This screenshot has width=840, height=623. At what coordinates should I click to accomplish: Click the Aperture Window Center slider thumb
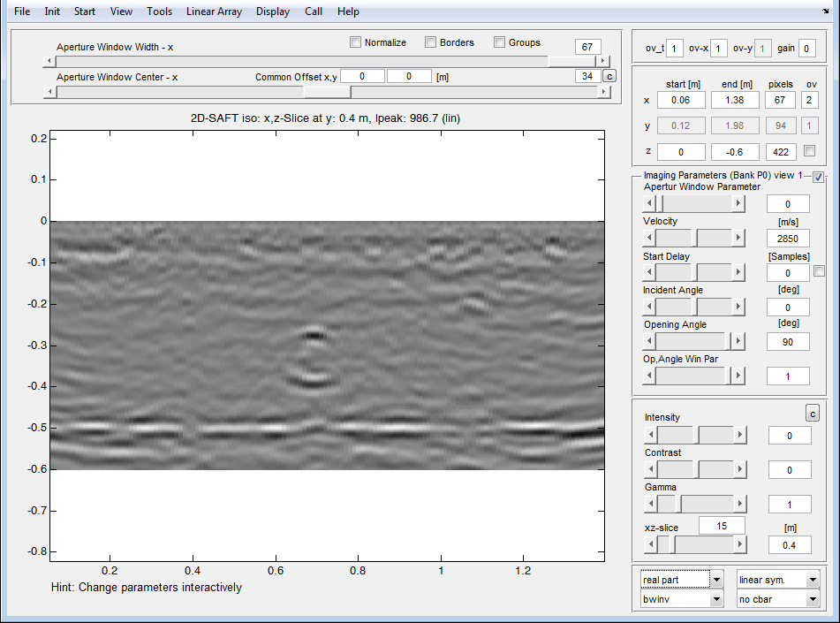click(x=328, y=92)
